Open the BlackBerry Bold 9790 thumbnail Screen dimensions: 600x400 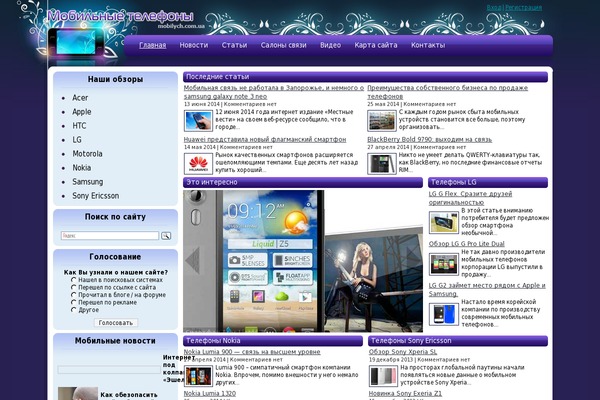tap(382, 163)
